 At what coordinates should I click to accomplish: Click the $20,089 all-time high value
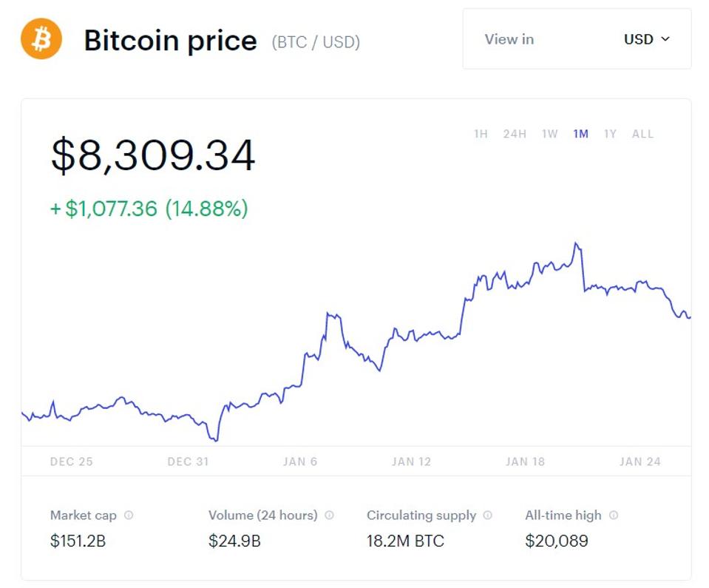click(557, 541)
